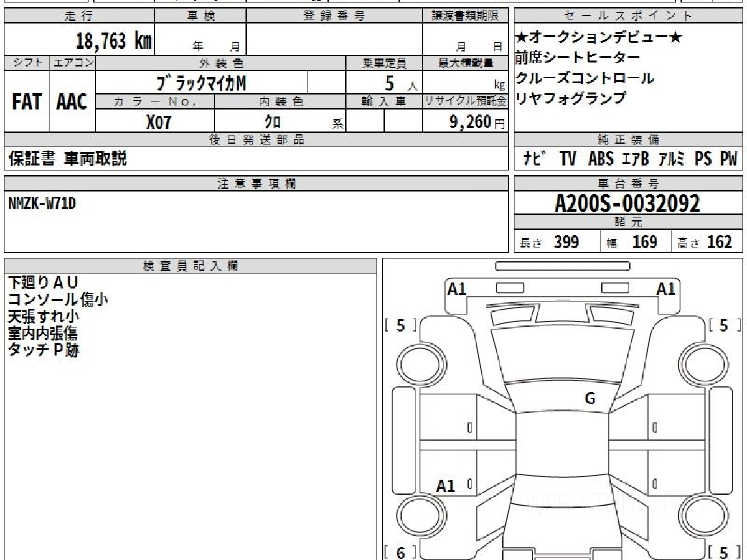Click the TV equipment label
Screen dimensions: 747x560
tap(568, 159)
